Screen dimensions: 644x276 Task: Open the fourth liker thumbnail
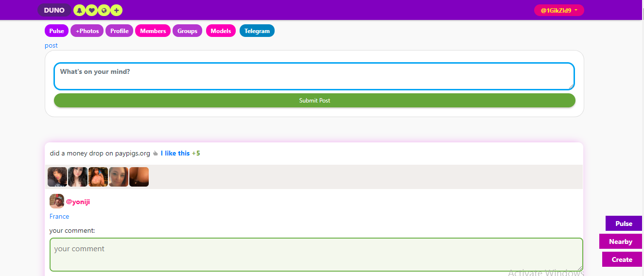(x=119, y=177)
